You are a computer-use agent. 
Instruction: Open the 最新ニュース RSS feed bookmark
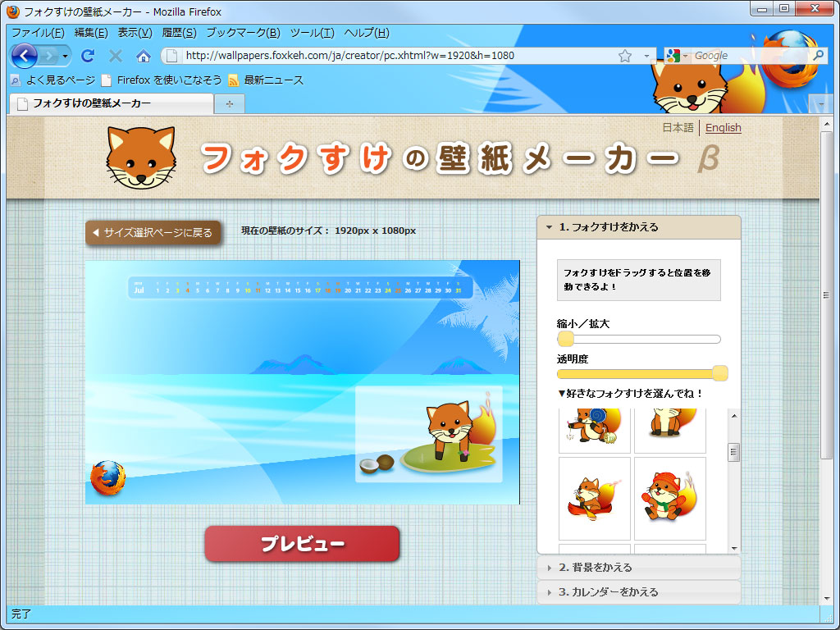(271, 80)
